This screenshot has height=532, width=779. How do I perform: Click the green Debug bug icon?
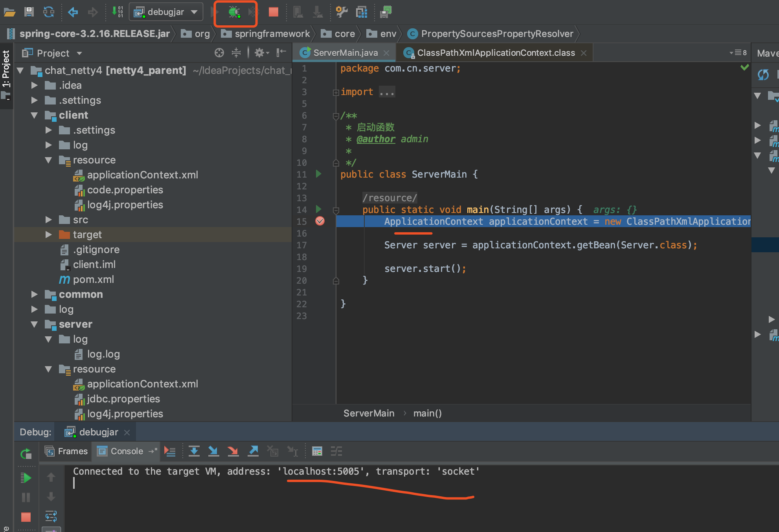tap(234, 12)
